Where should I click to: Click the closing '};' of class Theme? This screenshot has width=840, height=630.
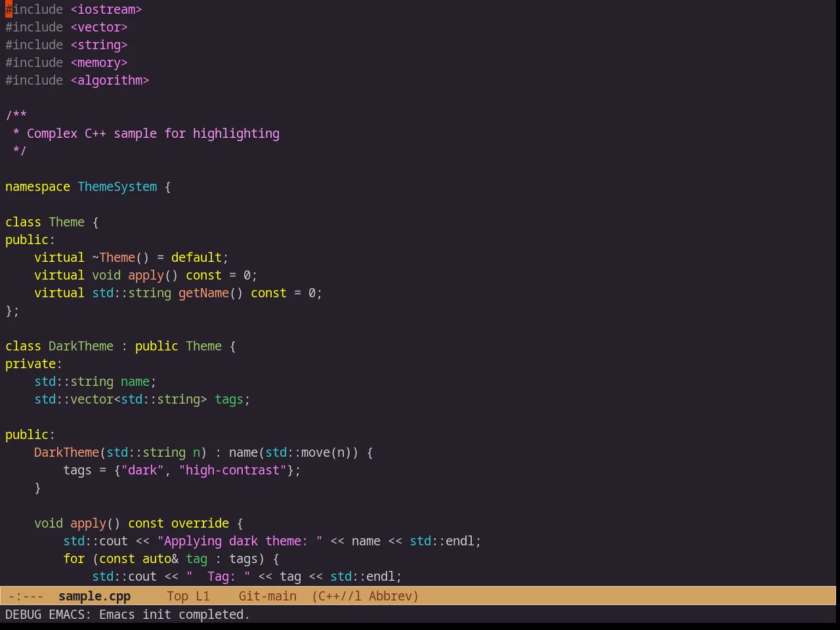(x=12, y=310)
